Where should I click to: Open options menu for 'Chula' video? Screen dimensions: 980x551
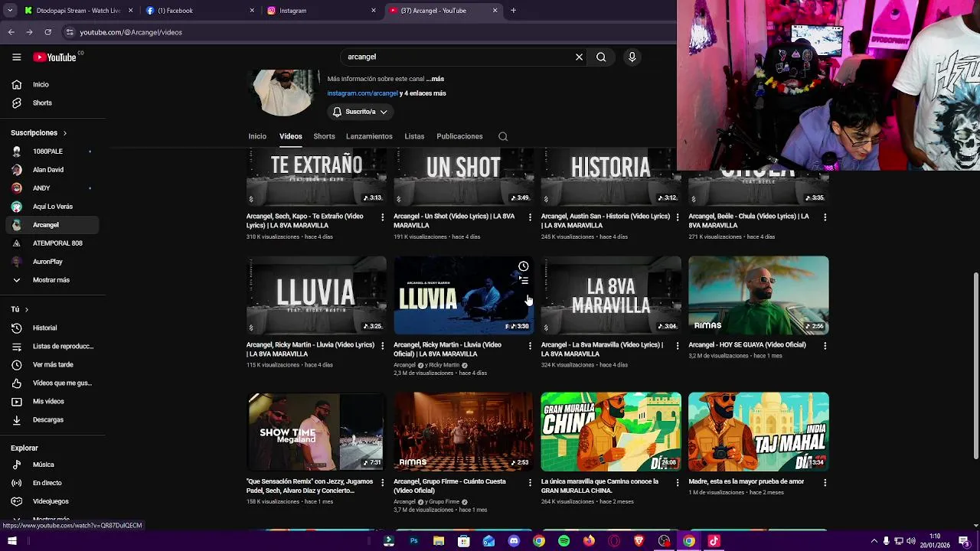pos(825,217)
